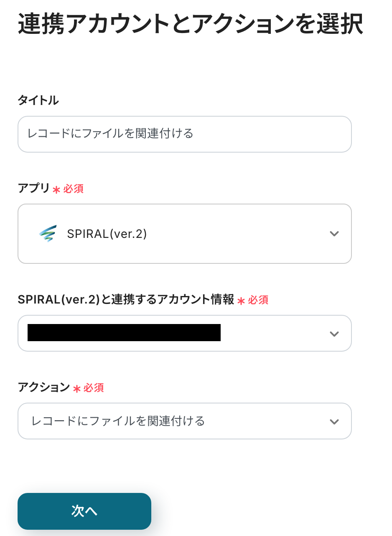Click the red asterisk next to アカウント情報
Screen dimensions: 392x536
241,301
